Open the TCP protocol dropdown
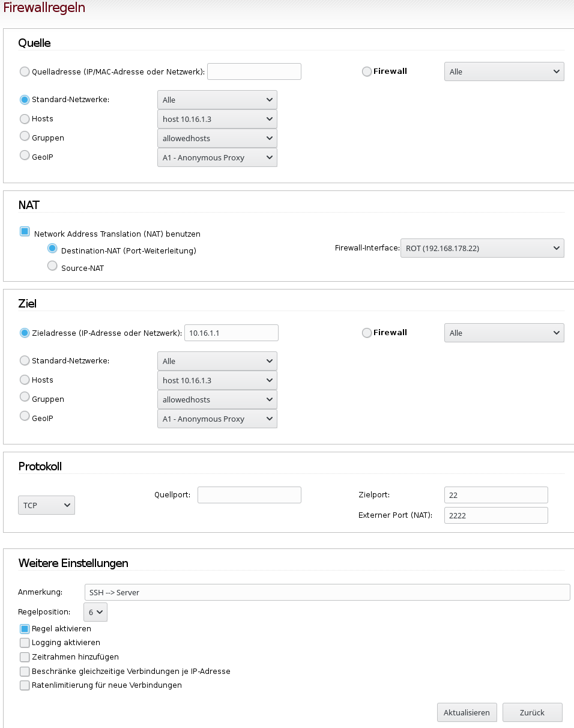The height and width of the screenshot is (728, 574). pos(46,505)
